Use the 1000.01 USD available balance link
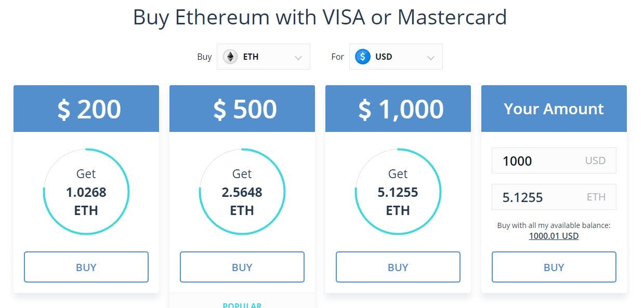 554,236
